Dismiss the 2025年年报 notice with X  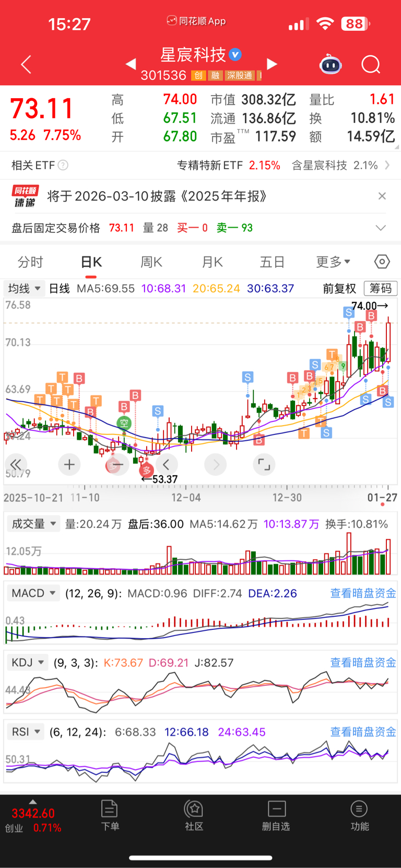point(382,196)
